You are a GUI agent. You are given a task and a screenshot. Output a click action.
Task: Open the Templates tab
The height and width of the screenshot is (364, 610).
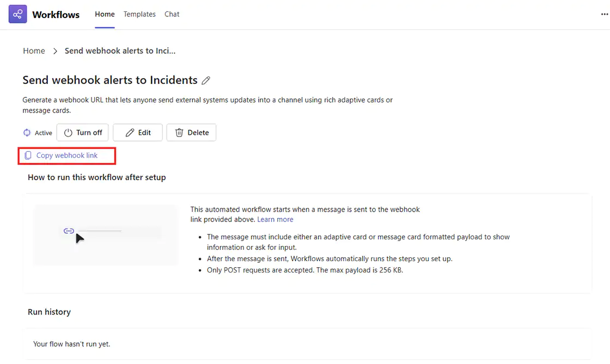point(139,14)
